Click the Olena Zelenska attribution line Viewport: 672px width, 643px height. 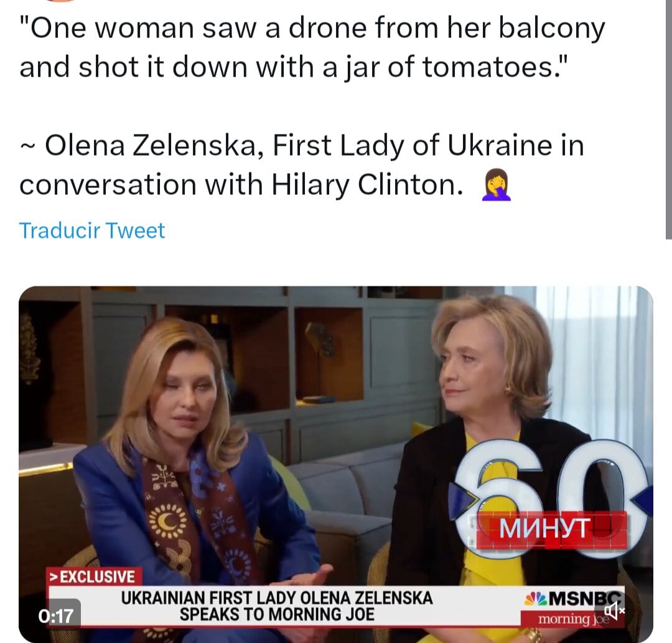click(302, 165)
